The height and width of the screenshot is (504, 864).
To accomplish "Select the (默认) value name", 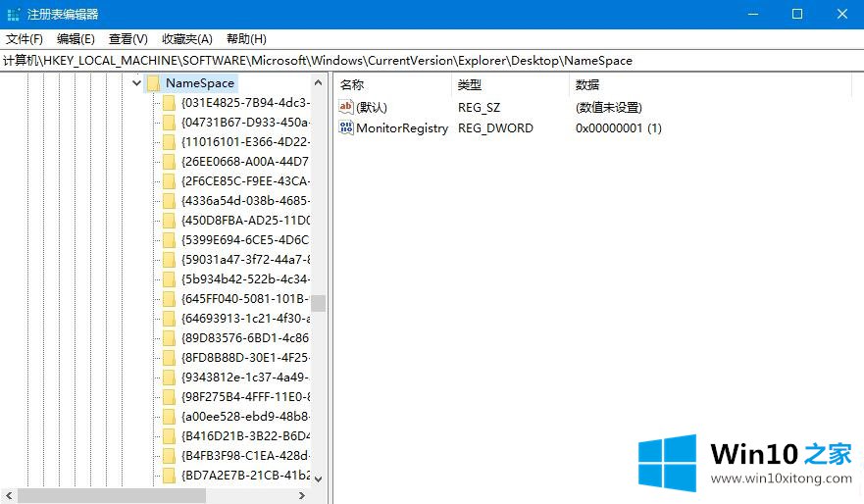I will [x=372, y=108].
